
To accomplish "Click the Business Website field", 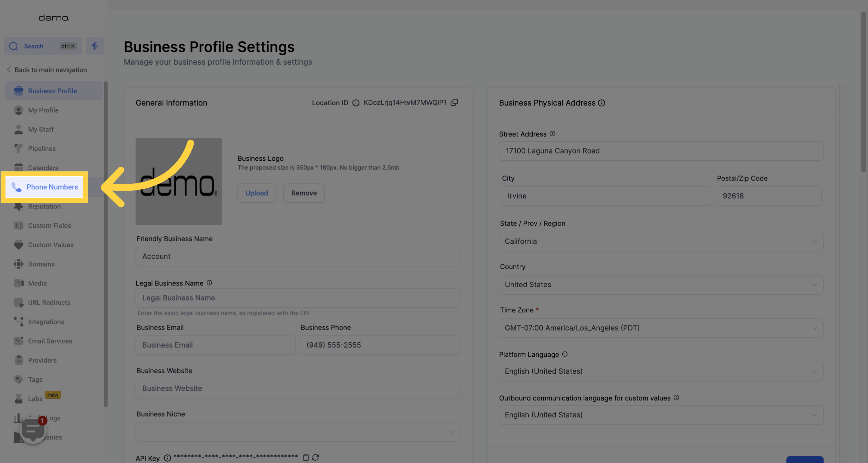I will [x=297, y=388].
